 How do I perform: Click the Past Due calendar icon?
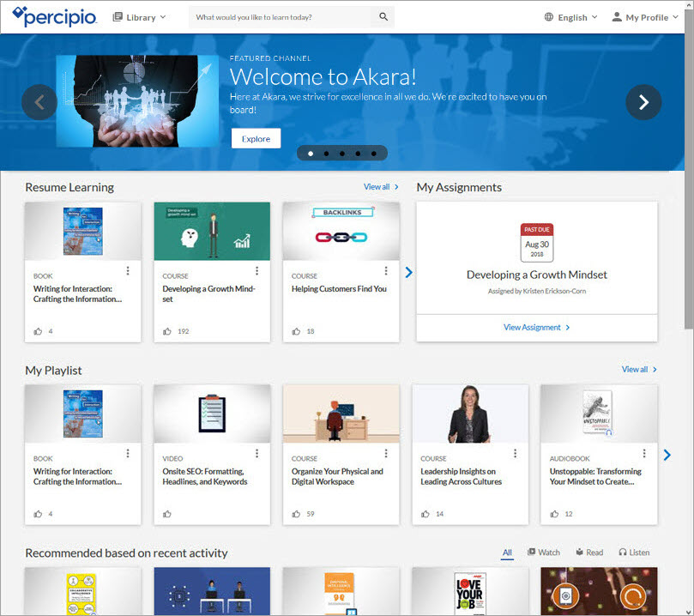[537, 243]
